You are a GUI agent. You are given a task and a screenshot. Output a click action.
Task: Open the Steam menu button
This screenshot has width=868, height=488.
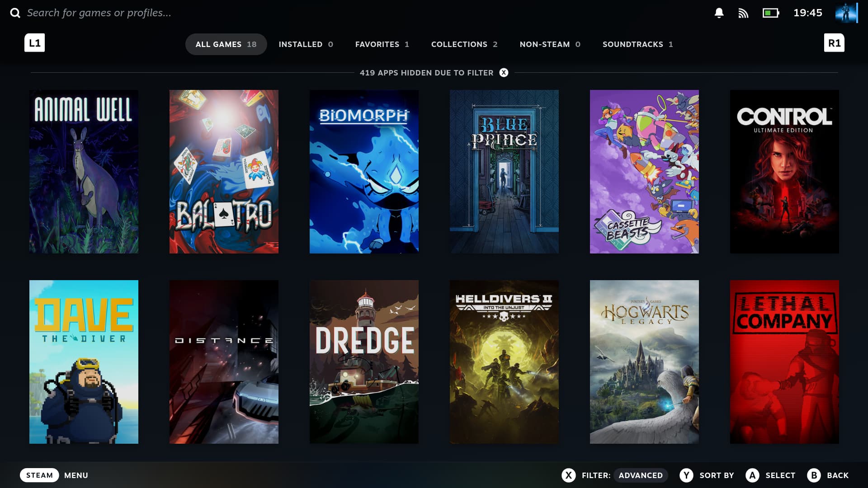coord(39,475)
